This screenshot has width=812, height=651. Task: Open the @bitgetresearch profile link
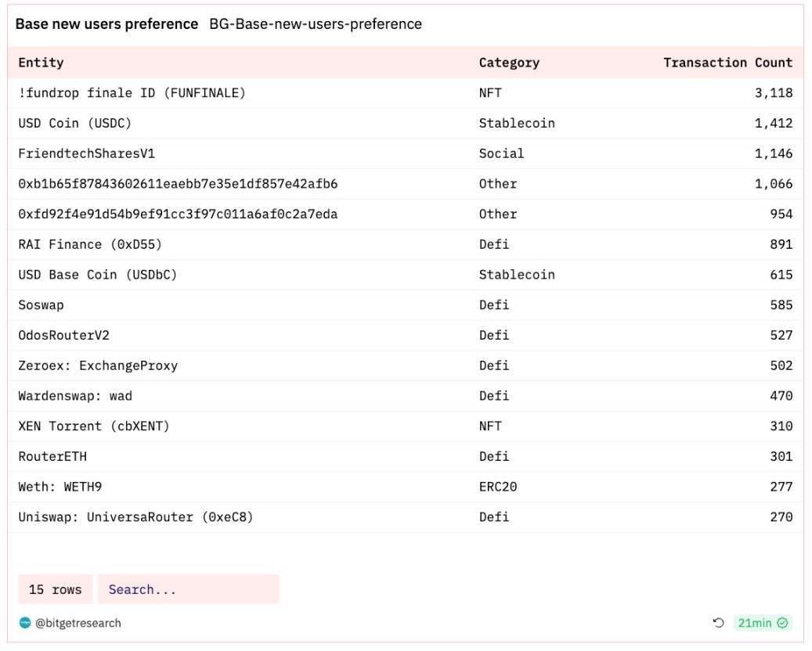pyautogui.click(x=78, y=623)
